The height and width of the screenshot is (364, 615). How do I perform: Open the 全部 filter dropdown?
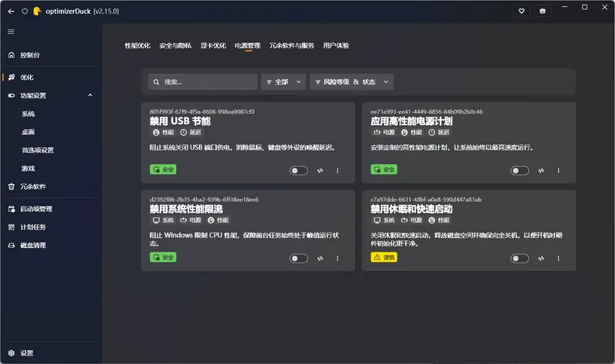pos(284,82)
